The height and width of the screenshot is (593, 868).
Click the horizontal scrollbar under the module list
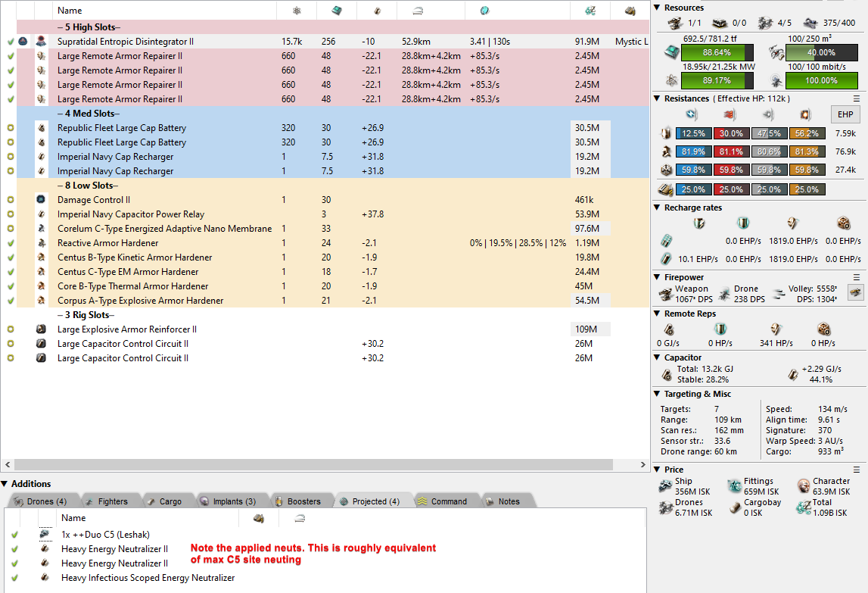325,463
